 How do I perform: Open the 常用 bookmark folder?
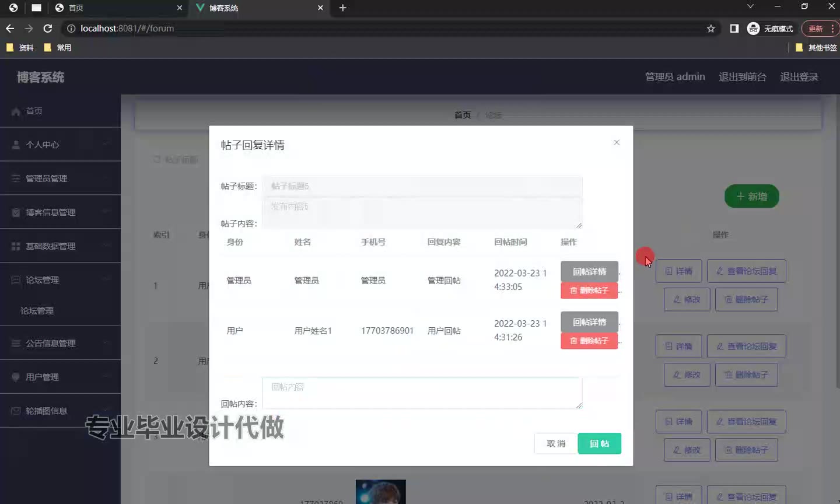pyautogui.click(x=58, y=48)
